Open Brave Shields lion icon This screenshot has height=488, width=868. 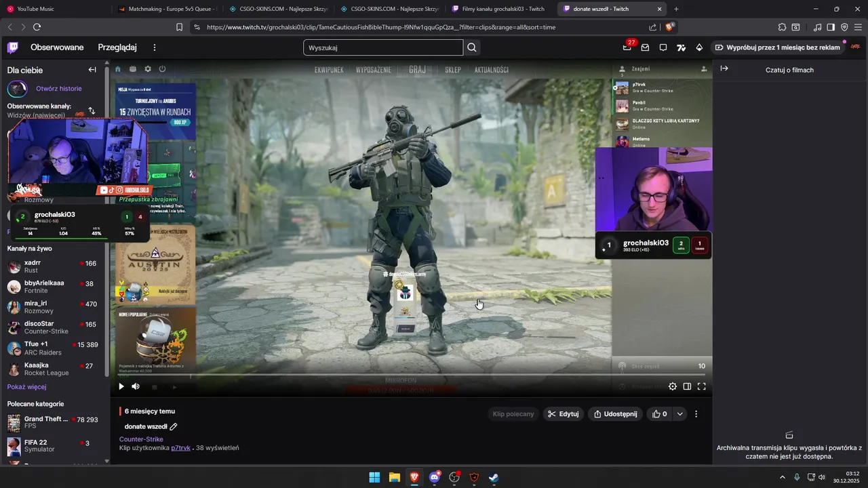click(x=669, y=27)
